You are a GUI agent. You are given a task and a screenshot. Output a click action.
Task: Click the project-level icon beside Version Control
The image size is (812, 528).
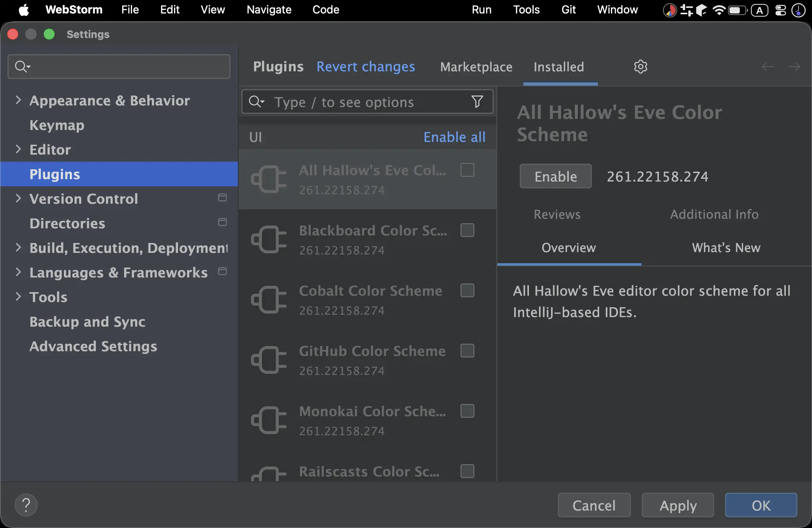tap(222, 197)
